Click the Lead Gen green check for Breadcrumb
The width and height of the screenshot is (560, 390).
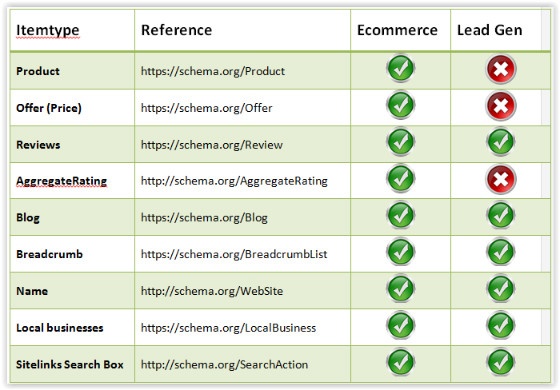501,252
